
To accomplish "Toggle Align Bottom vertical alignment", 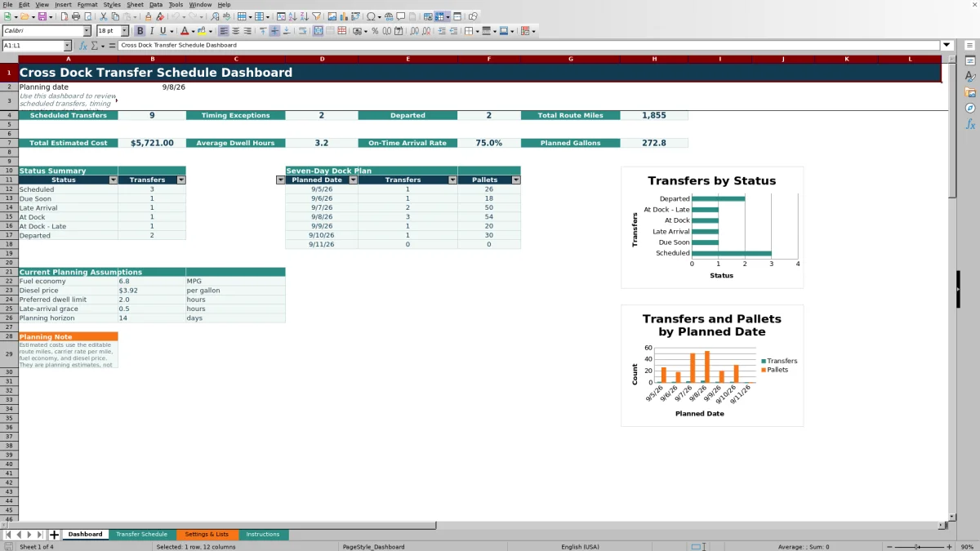I will (286, 31).
